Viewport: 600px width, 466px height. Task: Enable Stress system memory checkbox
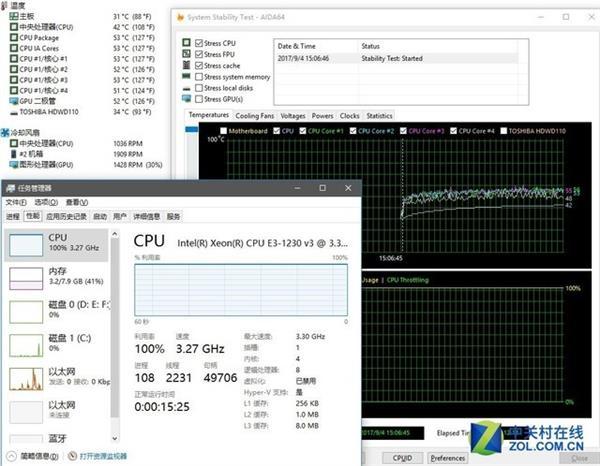pos(199,77)
